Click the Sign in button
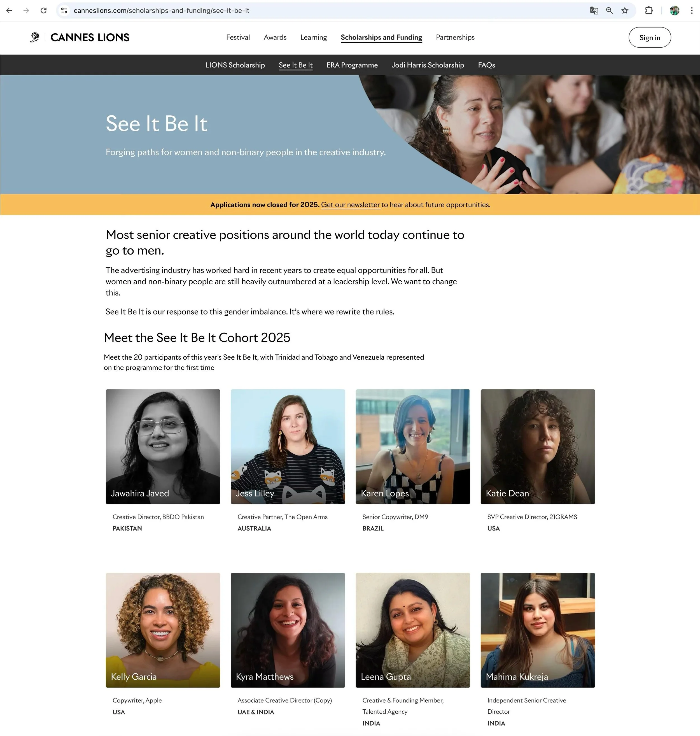Viewport: 700px width, 736px height. point(650,37)
